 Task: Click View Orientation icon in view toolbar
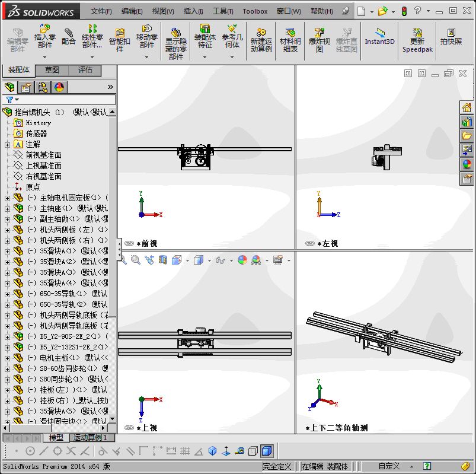(x=177, y=260)
